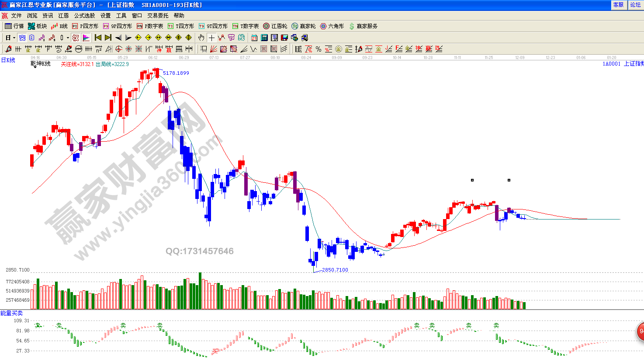Expand the 日 period dropdown arrow
The width and height of the screenshot is (644, 359).
14,38
